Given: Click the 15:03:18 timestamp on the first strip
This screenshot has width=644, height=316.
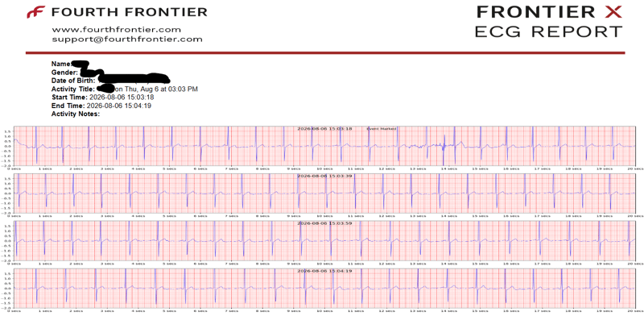Looking at the screenshot, I should [324, 129].
